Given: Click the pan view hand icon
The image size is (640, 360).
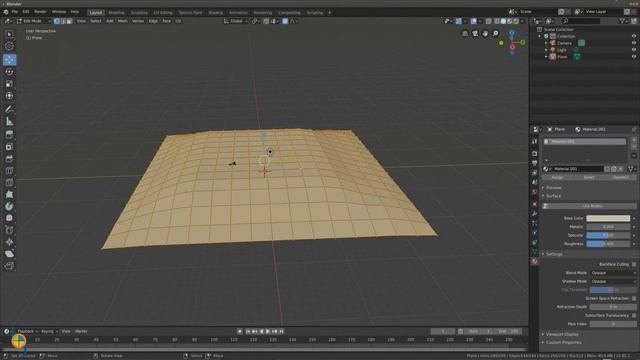Looking at the screenshot, I should point(485,33).
